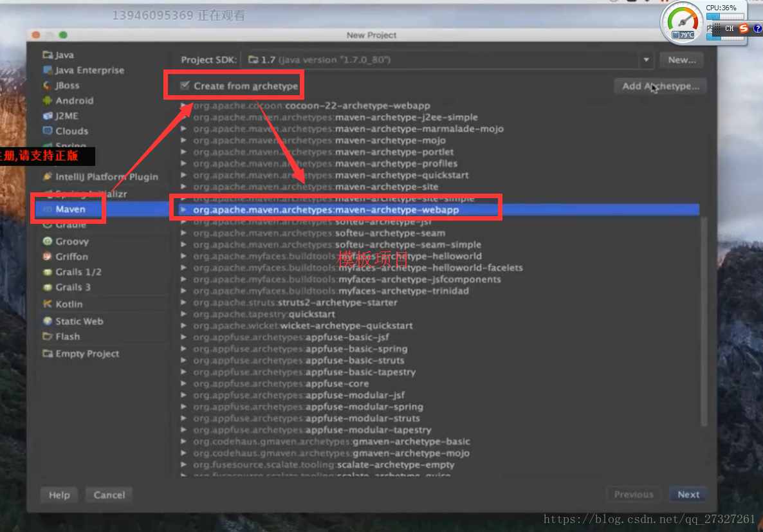Click the JBoss icon in sidebar
Screen dimensions: 763x532
click(x=48, y=85)
